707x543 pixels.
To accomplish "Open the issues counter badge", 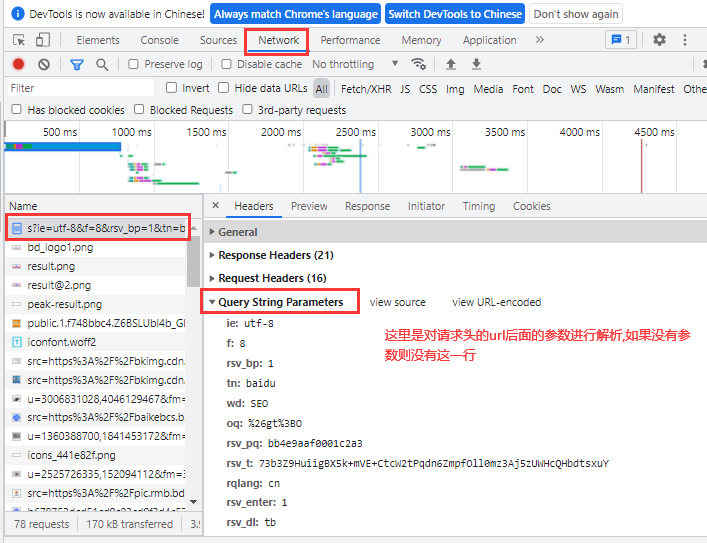I will [x=620, y=40].
